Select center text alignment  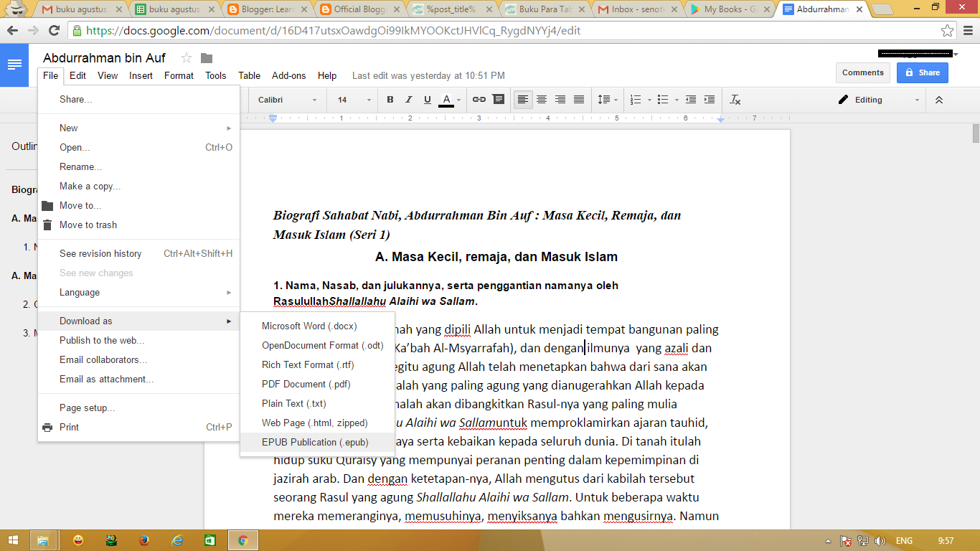(x=542, y=100)
